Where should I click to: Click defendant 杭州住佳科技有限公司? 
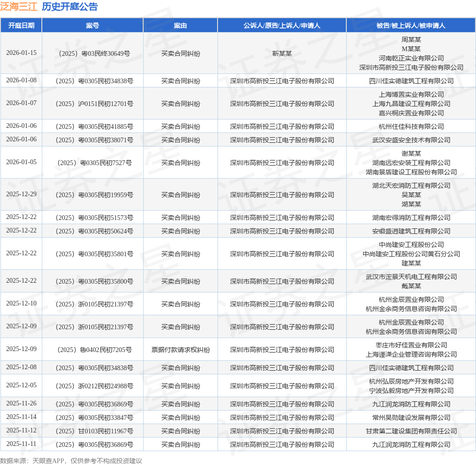[411, 126]
